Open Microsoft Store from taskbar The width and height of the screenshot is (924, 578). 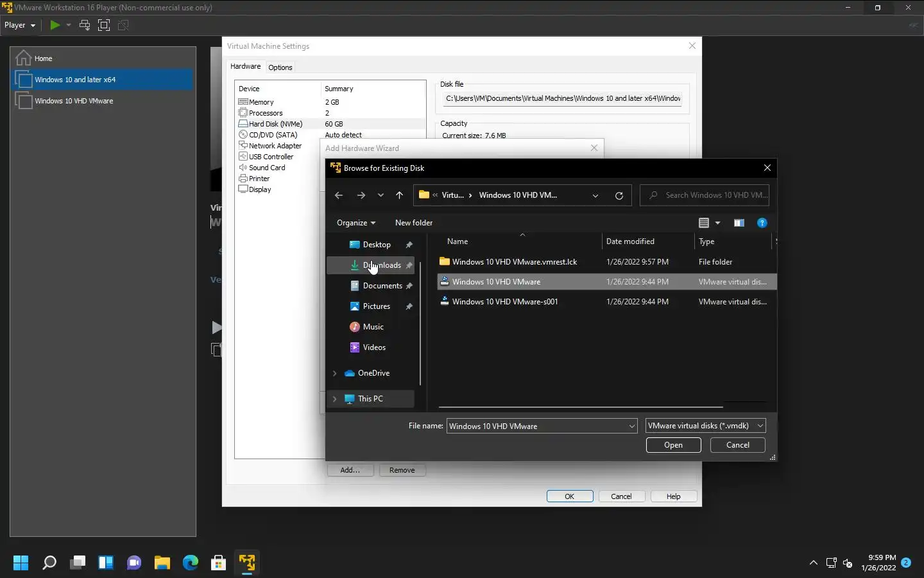[219, 563]
